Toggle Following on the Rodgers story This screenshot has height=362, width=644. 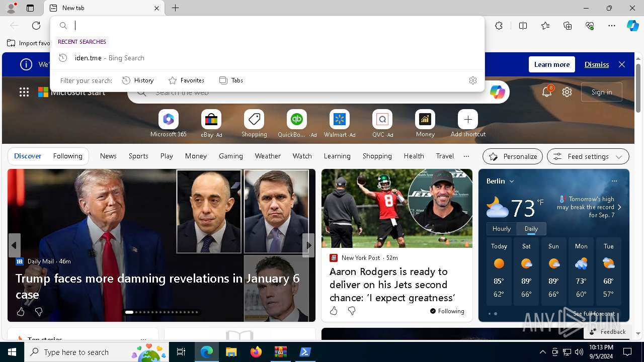(x=447, y=311)
